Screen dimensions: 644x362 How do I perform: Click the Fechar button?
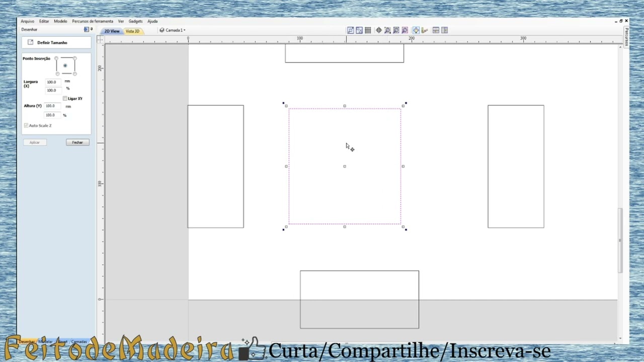(x=77, y=142)
